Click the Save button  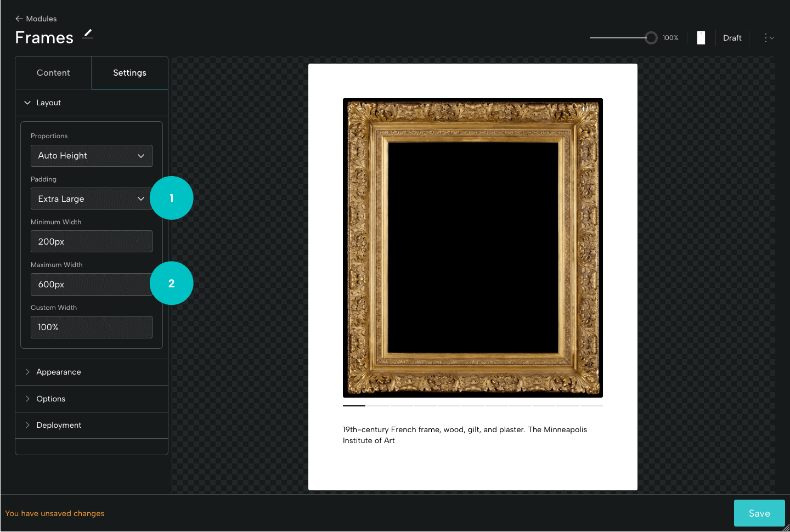pos(759,513)
